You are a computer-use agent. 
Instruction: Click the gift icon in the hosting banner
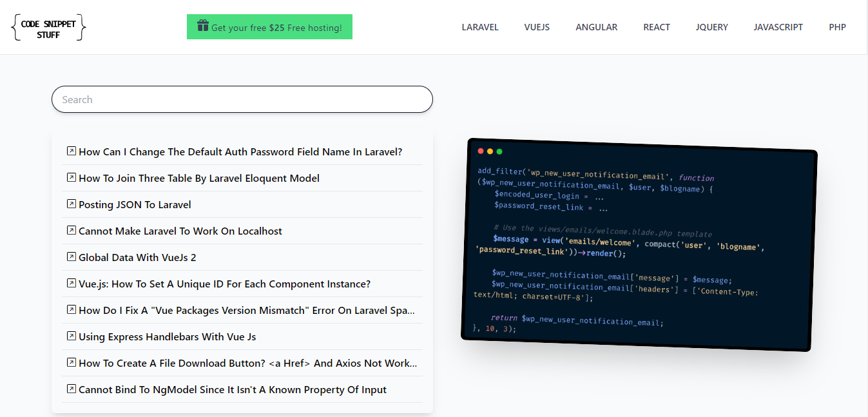(x=203, y=26)
